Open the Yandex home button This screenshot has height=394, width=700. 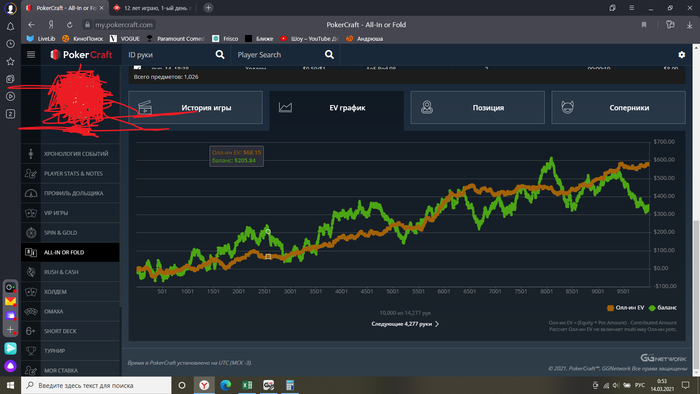(x=51, y=25)
